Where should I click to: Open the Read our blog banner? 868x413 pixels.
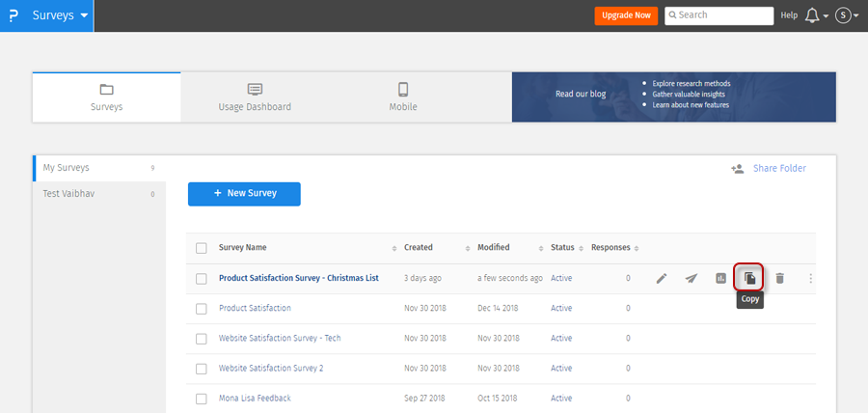point(674,96)
